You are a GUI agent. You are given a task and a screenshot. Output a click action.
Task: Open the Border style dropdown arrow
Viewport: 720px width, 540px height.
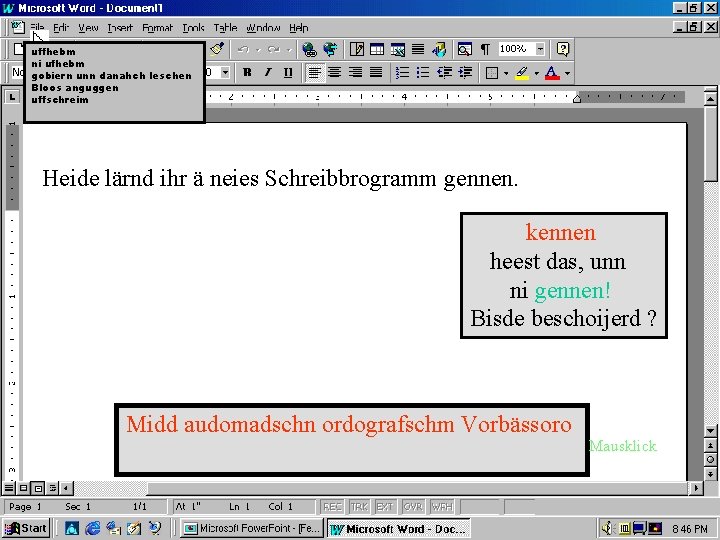506,73
